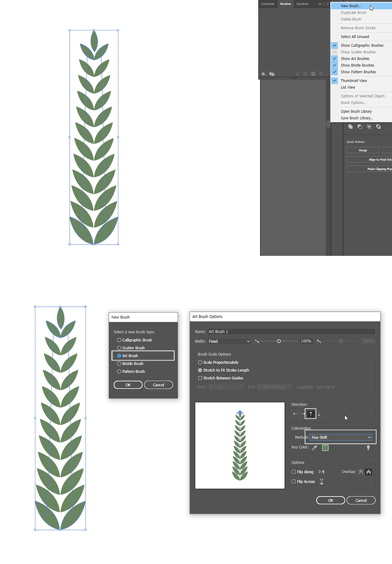Enable the Flip Along checkbox
Image resolution: width=392 pixels, height=564 pixels.
click(x=294, y=472)
